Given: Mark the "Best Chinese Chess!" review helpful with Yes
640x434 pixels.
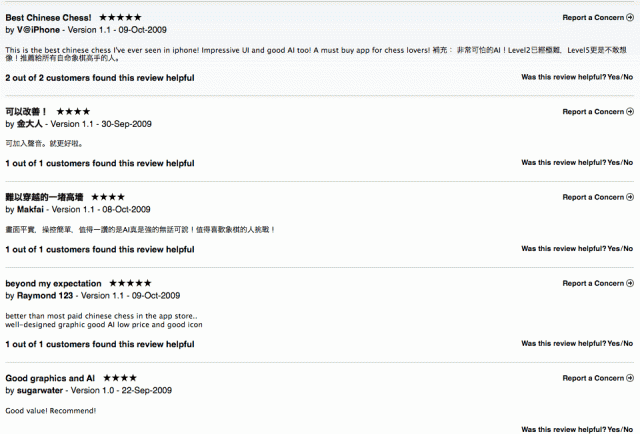Looking at the screenshot, I should [613, 77].
